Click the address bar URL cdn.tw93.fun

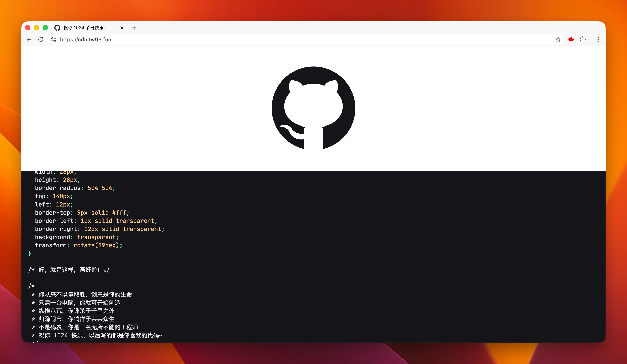(85, 40)
